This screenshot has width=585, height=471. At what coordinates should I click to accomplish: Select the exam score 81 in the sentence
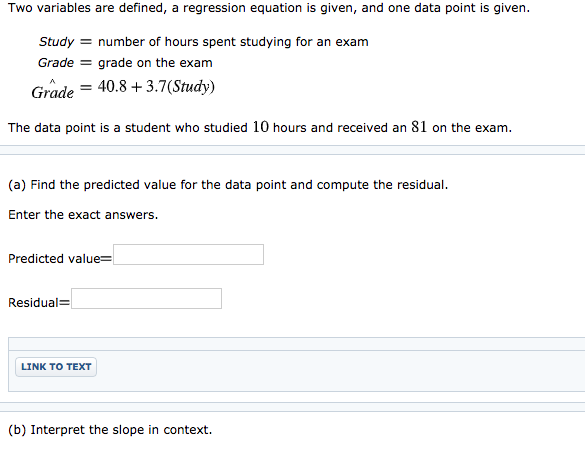419,127
